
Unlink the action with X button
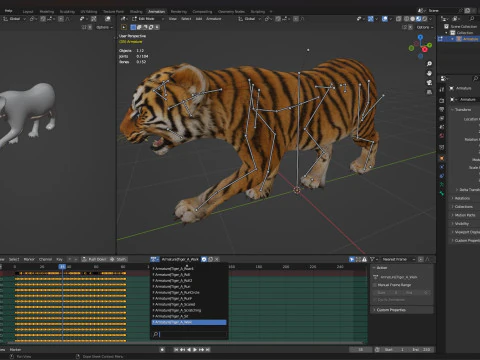217,259
